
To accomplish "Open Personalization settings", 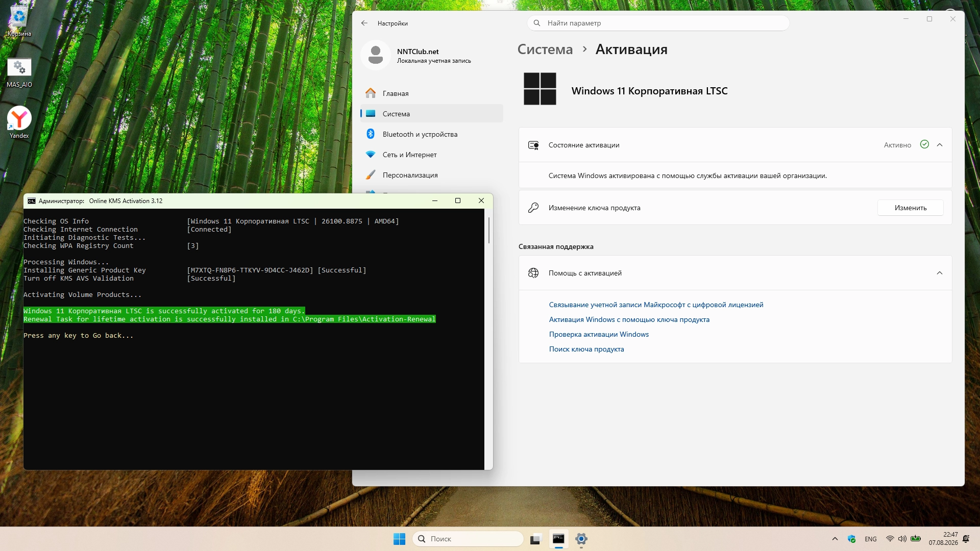I will click(432, 175).
